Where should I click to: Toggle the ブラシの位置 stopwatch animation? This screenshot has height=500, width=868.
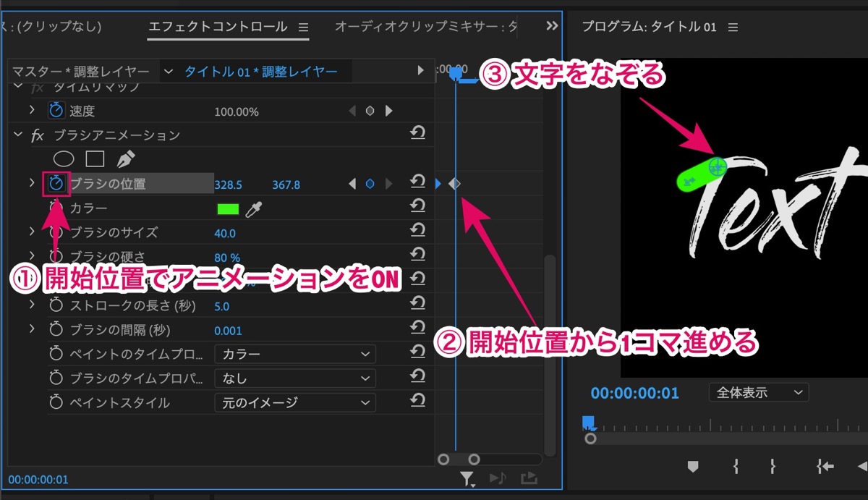point(56,184)
